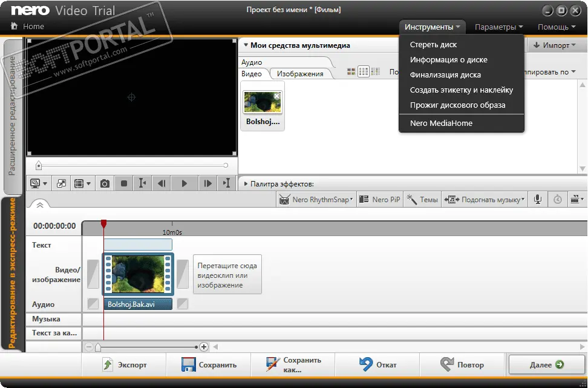Click the Экспорт button
Screen dimensions: 588x388
coord(125,365)
